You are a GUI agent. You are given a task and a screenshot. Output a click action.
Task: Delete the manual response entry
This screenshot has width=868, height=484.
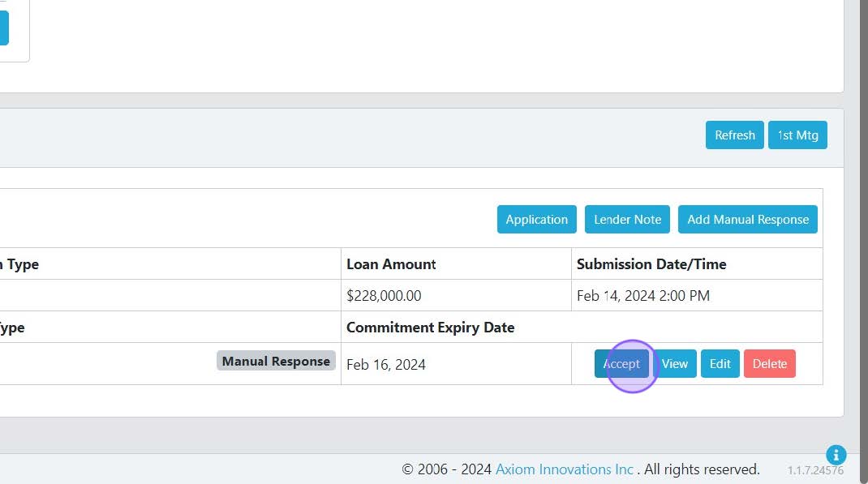[769, 364]
